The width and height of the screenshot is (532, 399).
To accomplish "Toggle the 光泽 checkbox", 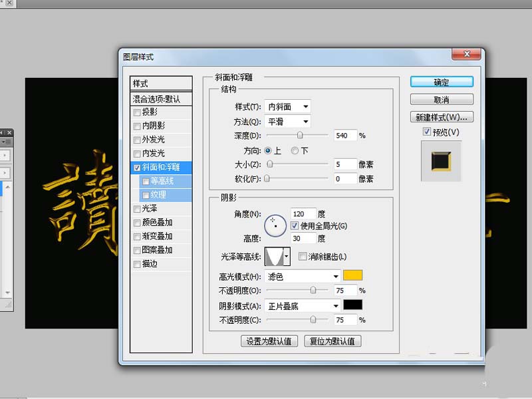I will 137,209.
